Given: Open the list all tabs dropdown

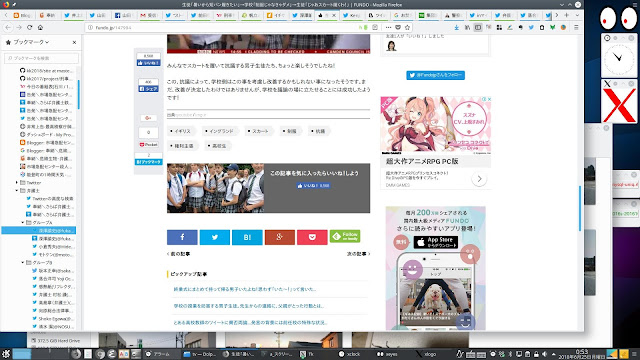Looking at the screenshot, I should tap(577, 15).
